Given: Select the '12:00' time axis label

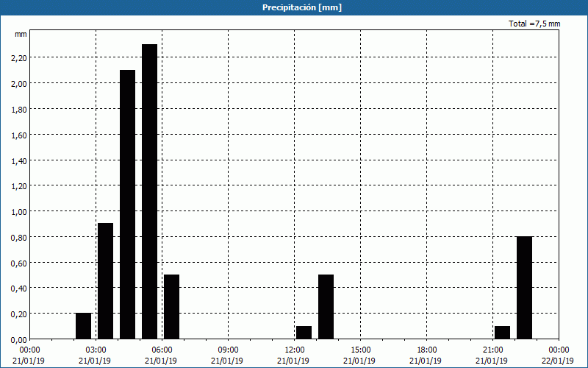Looking at the screenshot, I should click(295, 350).
